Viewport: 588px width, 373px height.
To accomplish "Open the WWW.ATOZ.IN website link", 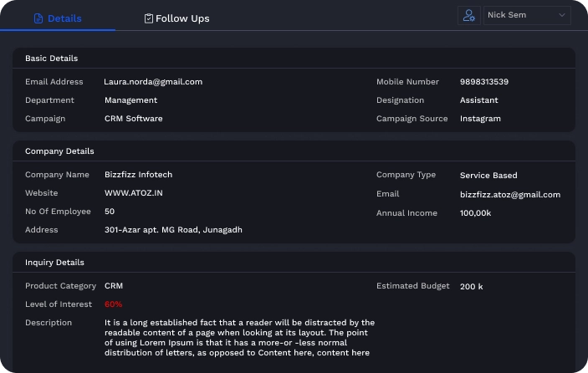I will pyautogui.click(x=134, y=193).
